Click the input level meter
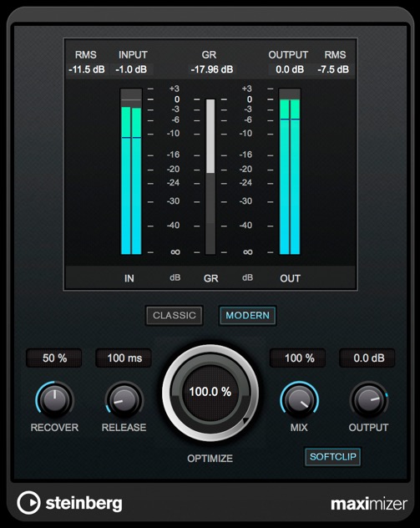 click(x=131, y=171)
